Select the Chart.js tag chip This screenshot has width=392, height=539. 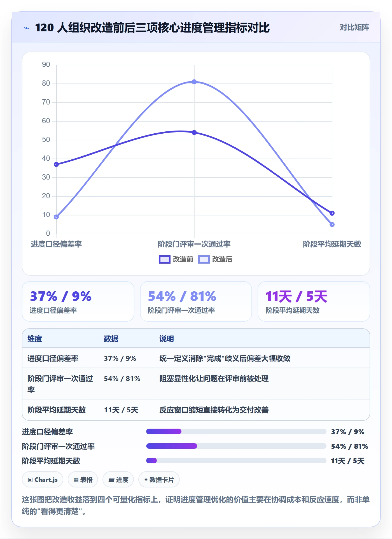click(43, 480)
